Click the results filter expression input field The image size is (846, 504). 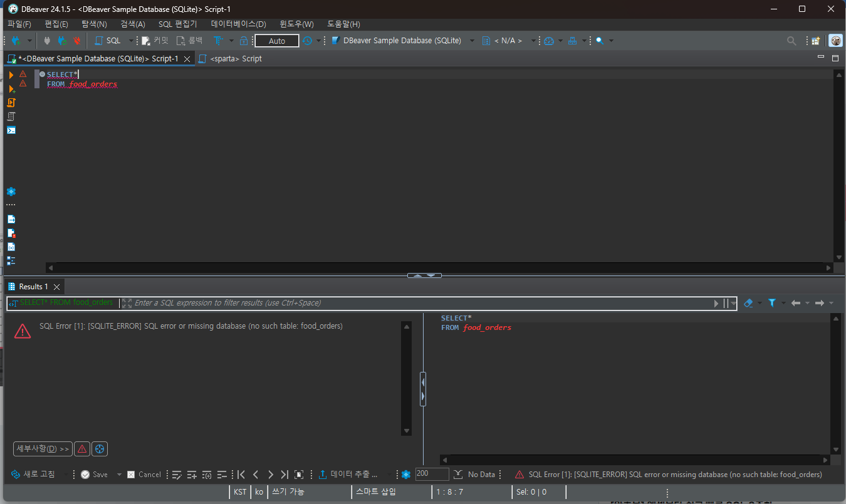(423, 303)
